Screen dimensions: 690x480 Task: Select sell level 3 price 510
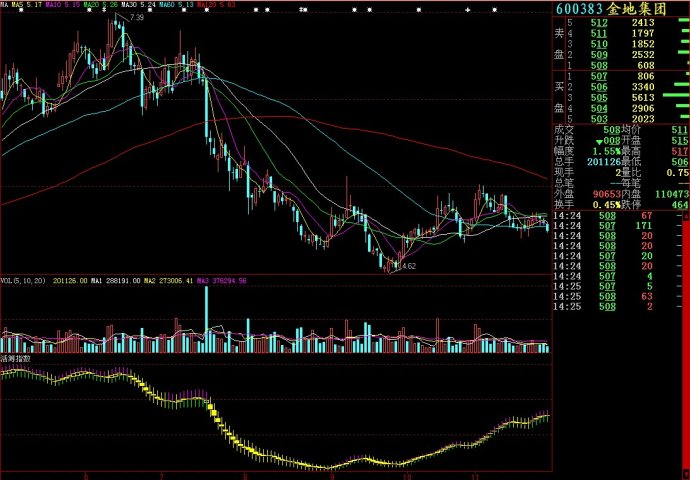coord(599,44)
